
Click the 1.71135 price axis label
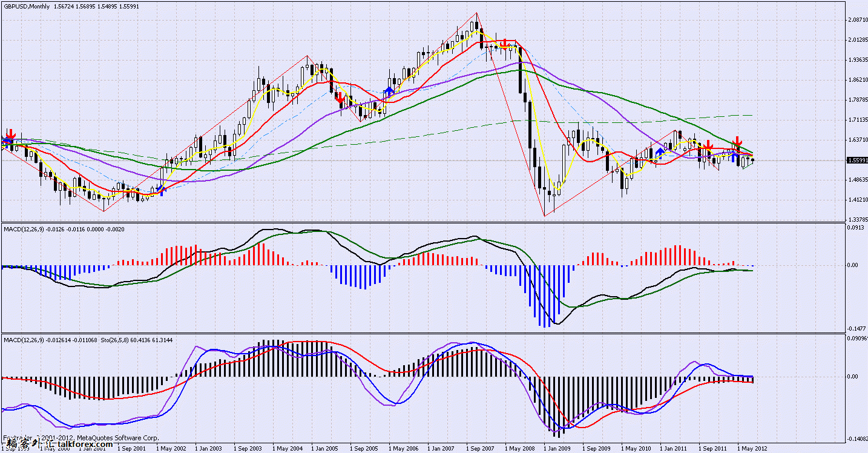(x=856, y=120)
